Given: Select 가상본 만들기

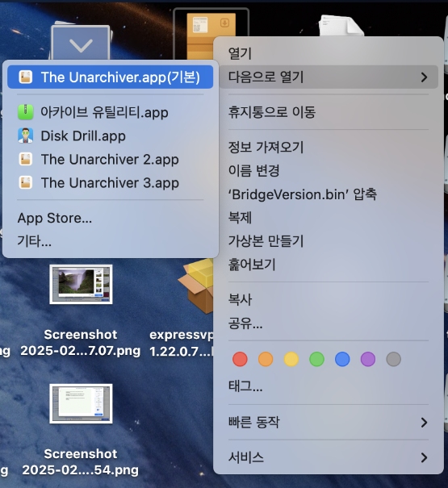Looking at the screenshot, I should click(329, 241).
